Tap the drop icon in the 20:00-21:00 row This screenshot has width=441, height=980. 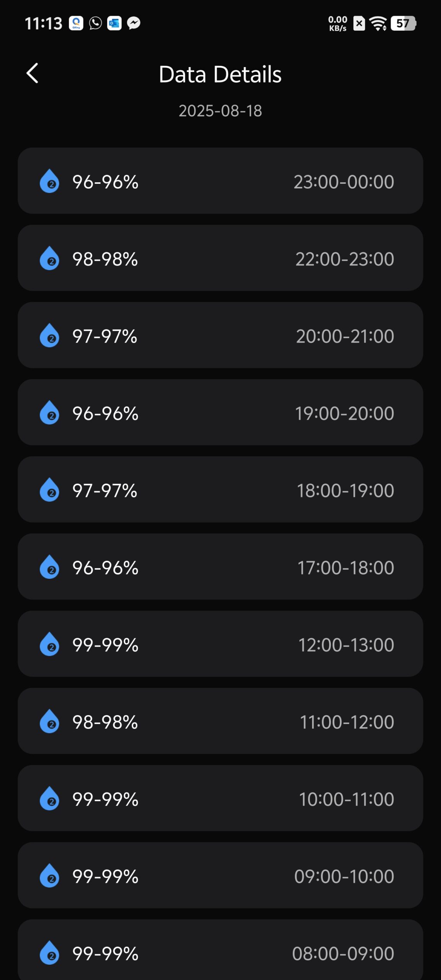pyautogui.click(x=49, y=335)
